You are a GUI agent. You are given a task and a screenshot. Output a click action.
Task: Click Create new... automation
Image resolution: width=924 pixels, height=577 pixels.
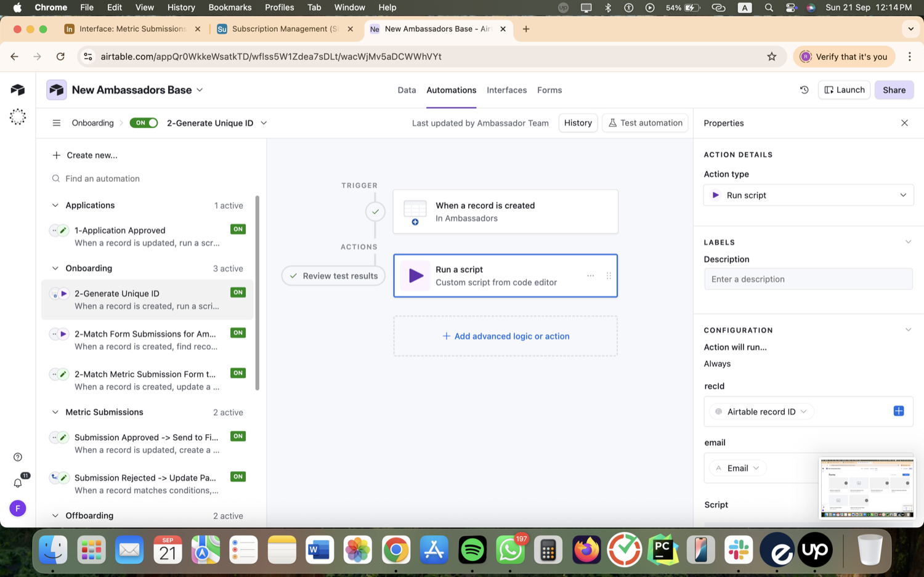(x=85, y=155)
